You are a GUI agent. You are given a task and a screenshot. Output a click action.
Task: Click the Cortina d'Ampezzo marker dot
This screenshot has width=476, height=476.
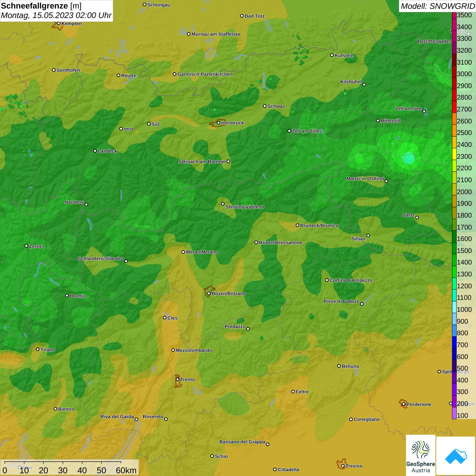pos(327,280)
